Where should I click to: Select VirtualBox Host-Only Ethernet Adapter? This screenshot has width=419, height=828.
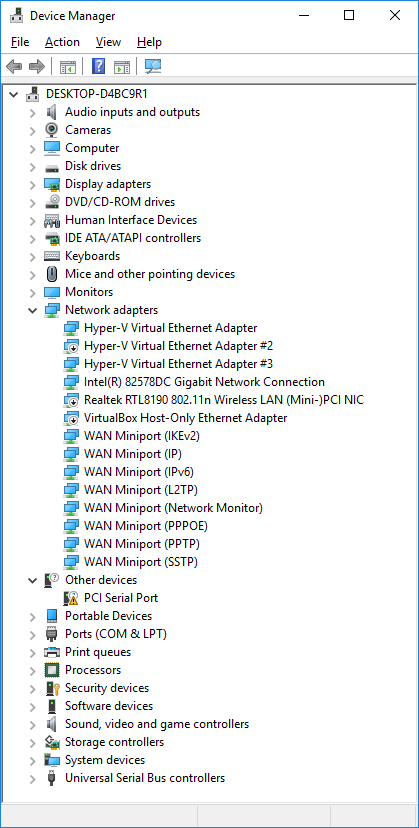[x=185, y=418]
